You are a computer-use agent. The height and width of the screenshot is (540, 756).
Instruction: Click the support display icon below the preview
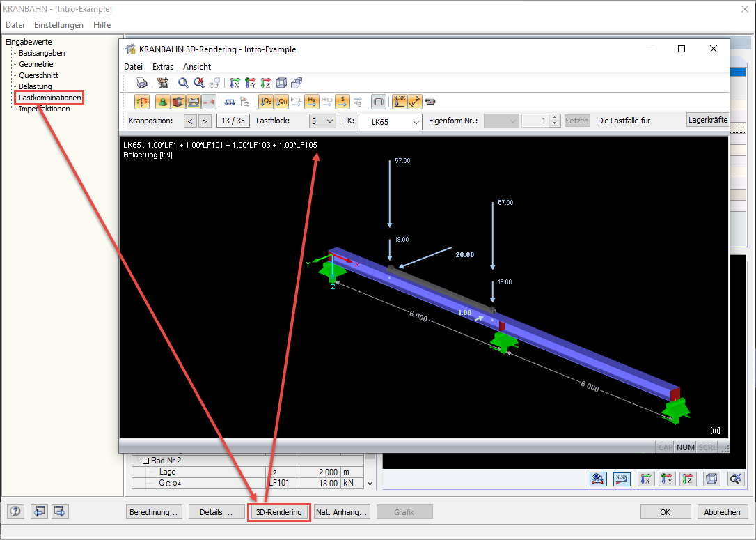(x=599, y=479)
